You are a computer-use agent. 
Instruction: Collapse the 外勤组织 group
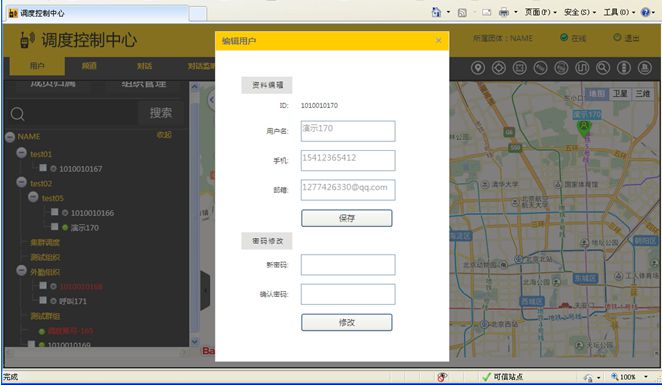tap(22, 271)
